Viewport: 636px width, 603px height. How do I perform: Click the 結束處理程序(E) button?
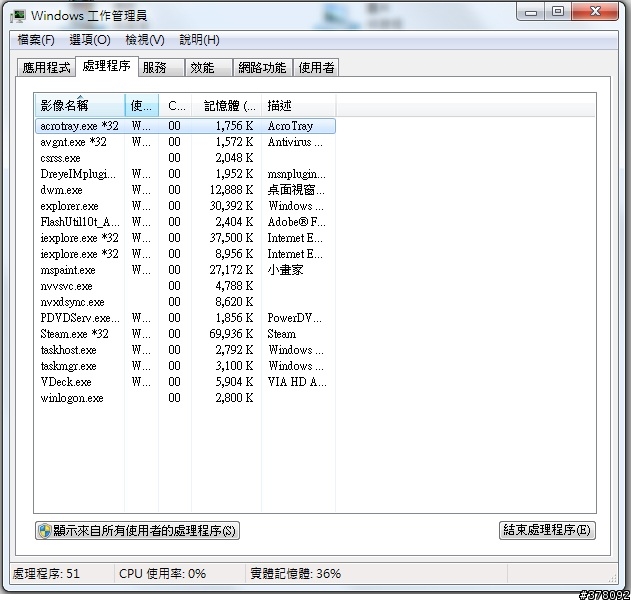(547, 530)
